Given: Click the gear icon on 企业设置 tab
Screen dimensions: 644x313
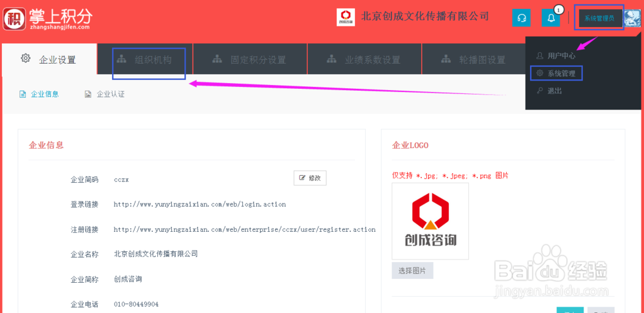Looking at the screenshot, I should click(x=26, y=58).
